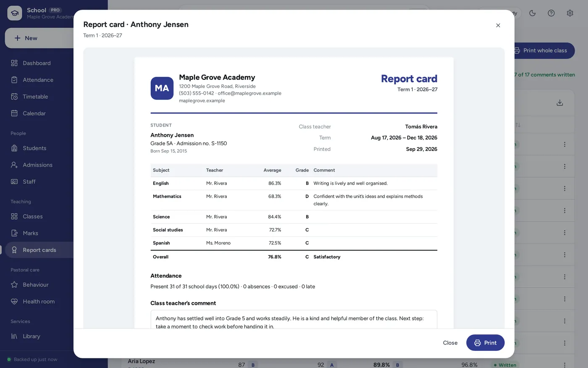Click the printed date Sep 29, 2026
Viewport: 588px width, 368px height.
pos(422,149)
